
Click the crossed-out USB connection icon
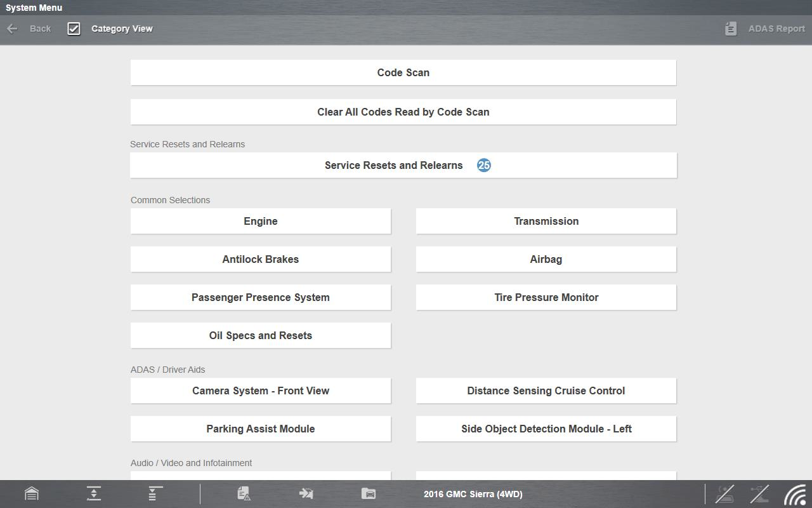(x=759, y=493)
